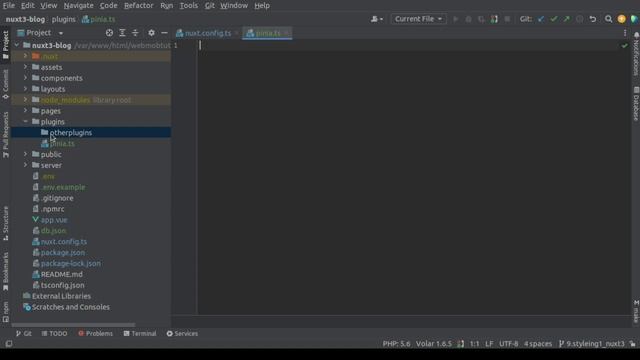This screenshot has width=640, height=360.
Task: Expand the pages folder
Action: coord(25,110)
